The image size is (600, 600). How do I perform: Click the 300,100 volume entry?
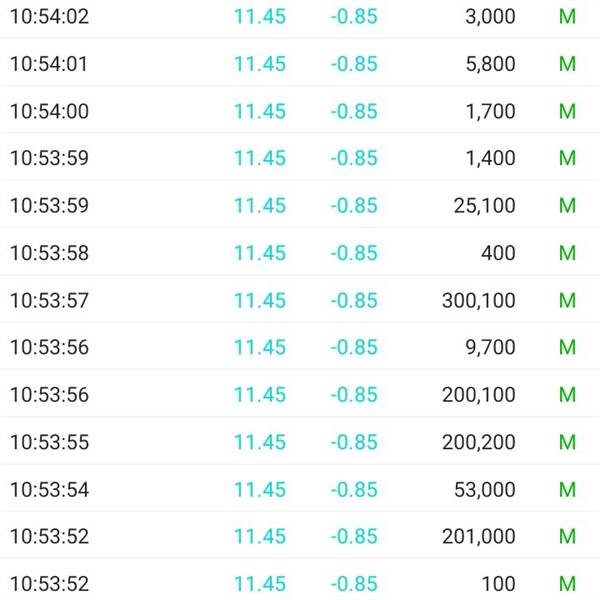tap(478, 300)
